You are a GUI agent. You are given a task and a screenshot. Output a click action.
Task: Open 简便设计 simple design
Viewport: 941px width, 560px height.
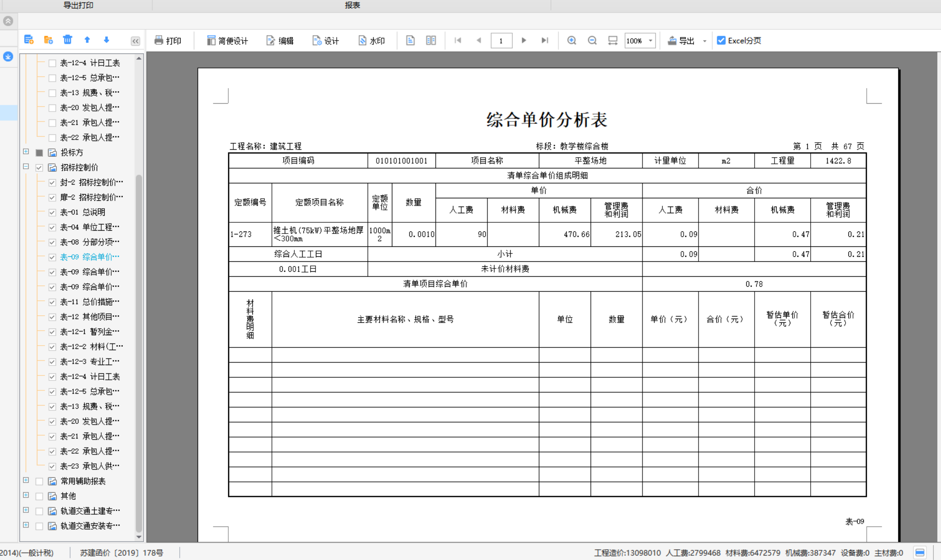click(227, 40)
